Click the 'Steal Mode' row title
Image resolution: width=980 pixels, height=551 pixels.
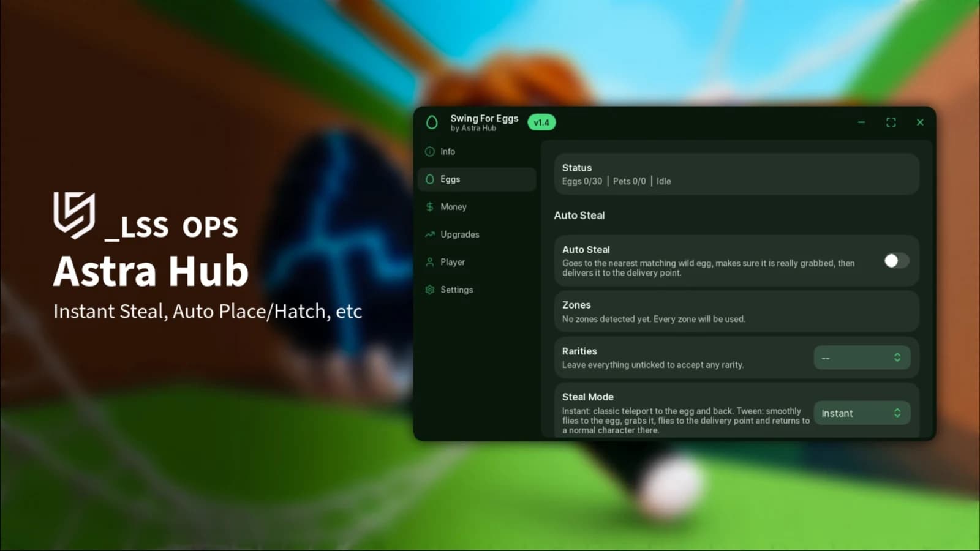click(588, 397)
